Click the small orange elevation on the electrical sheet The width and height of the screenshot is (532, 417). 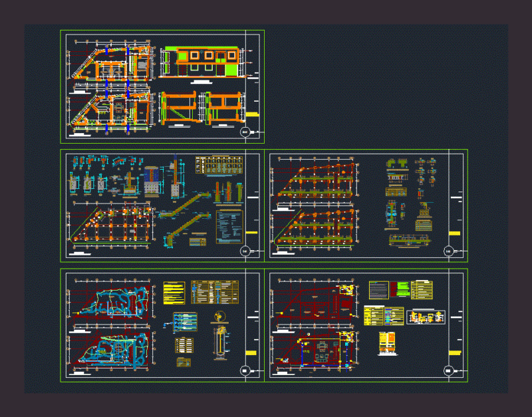[387, 343]
